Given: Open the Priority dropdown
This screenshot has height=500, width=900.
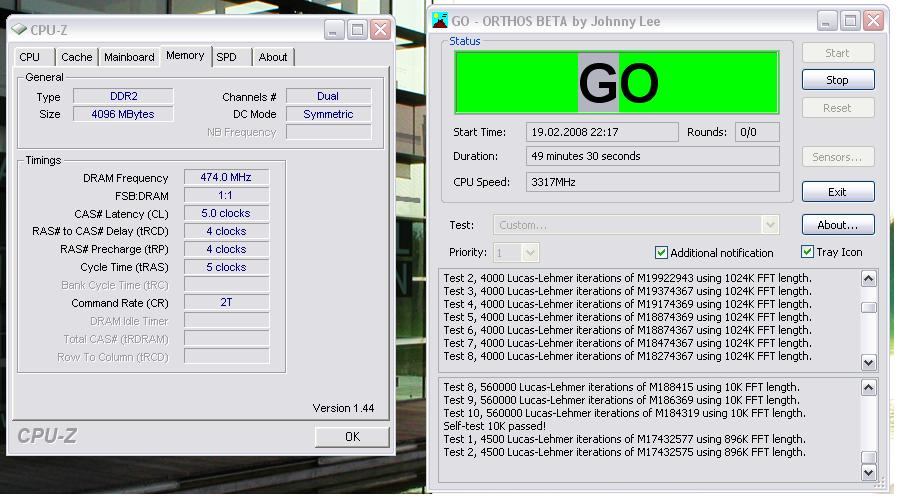Looking at the screenshot, I should [530, 252].
